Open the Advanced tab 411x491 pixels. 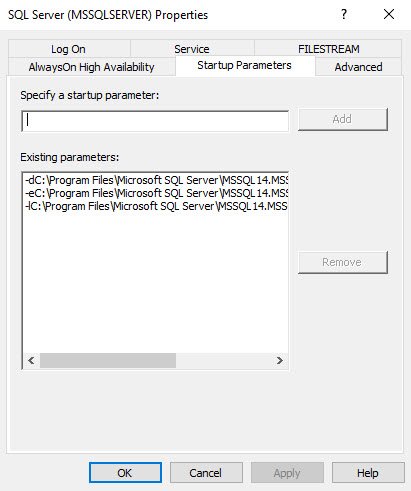click(x=358, y=67)
